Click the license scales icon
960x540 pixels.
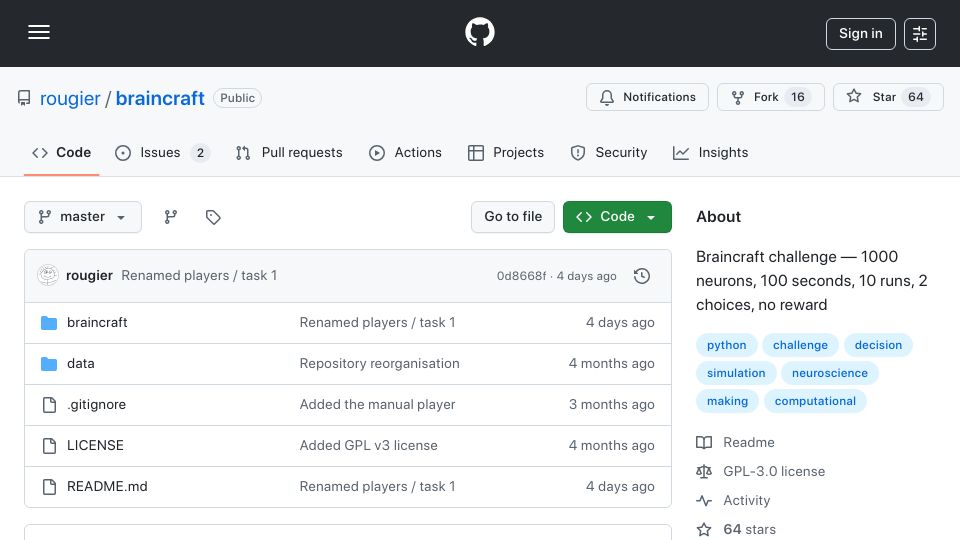[704, 471]
